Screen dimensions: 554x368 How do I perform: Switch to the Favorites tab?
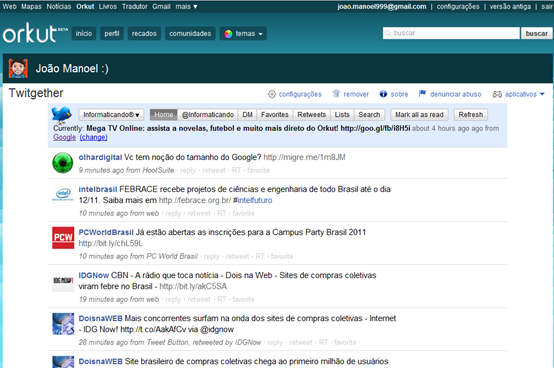pyautogui.click(x=275, y=114)
